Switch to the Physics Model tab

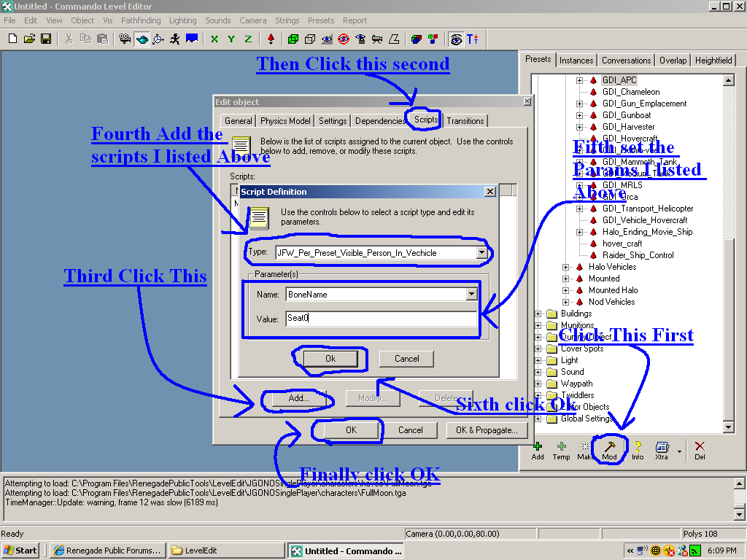pyautogui.click(x=285, y=121)
